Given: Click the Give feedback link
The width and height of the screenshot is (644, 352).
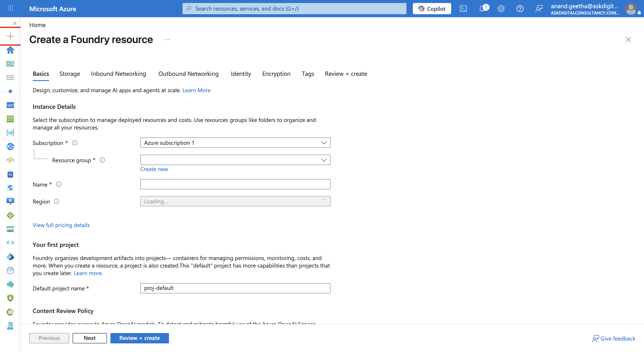Looking at the screenshot, I should point(614,338).
